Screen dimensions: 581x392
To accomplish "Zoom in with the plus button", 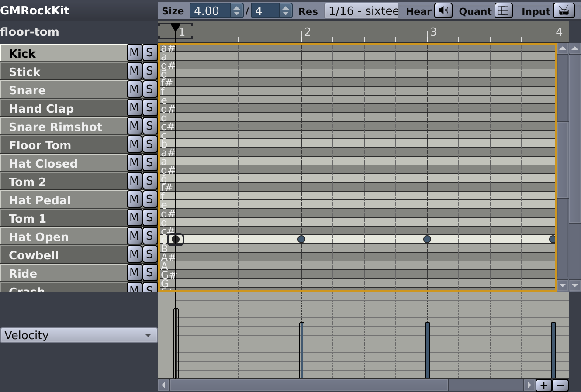I will (543, 385).
